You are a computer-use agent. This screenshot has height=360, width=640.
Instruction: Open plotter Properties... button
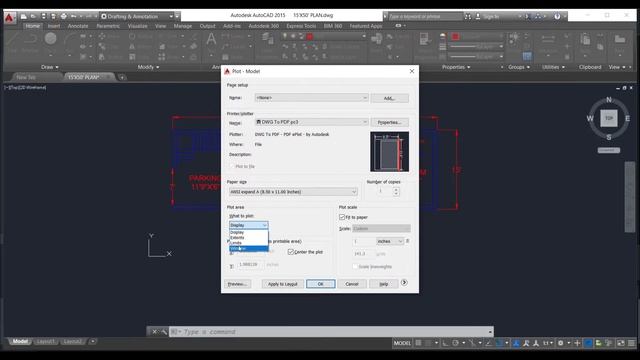click(x=389, y=122)
